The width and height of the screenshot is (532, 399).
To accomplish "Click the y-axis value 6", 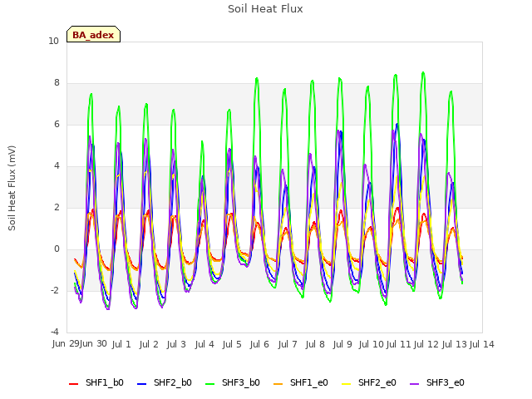I will (x=57, y=125).
